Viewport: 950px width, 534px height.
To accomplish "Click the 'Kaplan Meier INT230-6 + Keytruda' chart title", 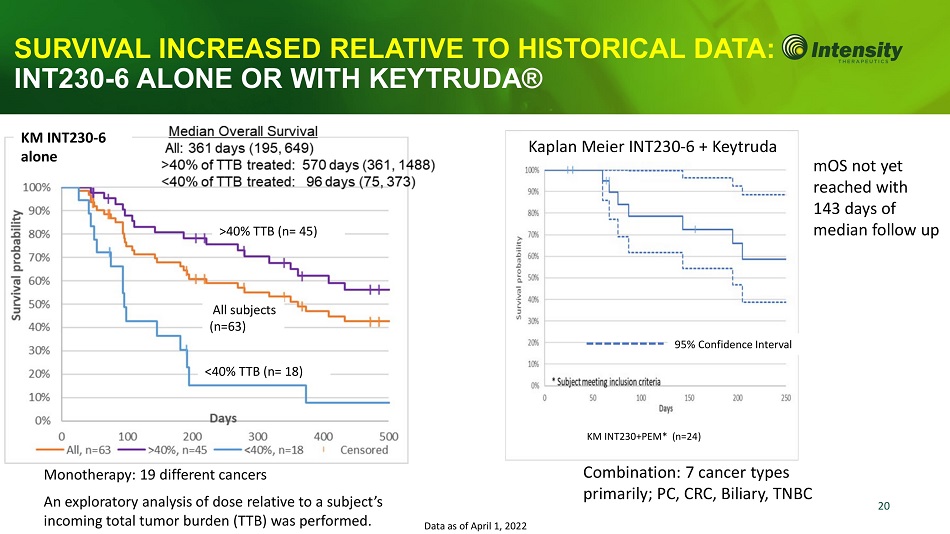I will pos(651,147).
